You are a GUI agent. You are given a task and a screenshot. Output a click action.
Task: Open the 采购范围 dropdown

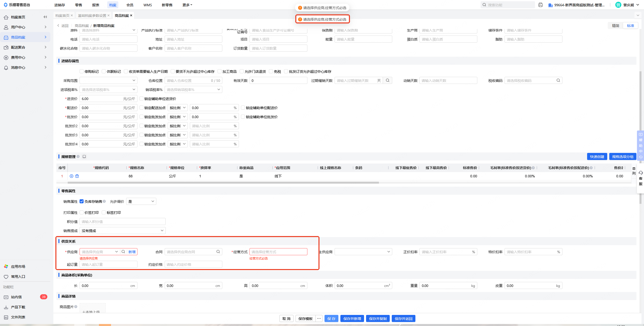click(108, 81)
